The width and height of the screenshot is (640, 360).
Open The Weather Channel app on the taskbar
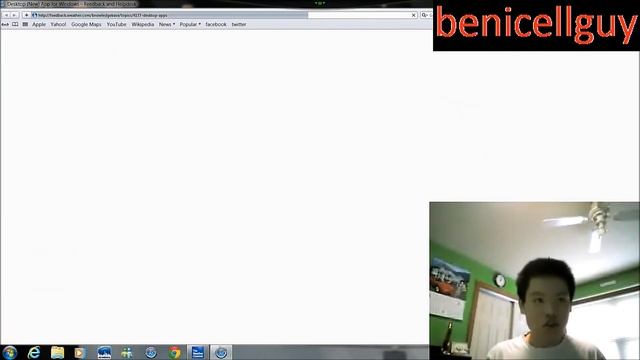point(198,353)
